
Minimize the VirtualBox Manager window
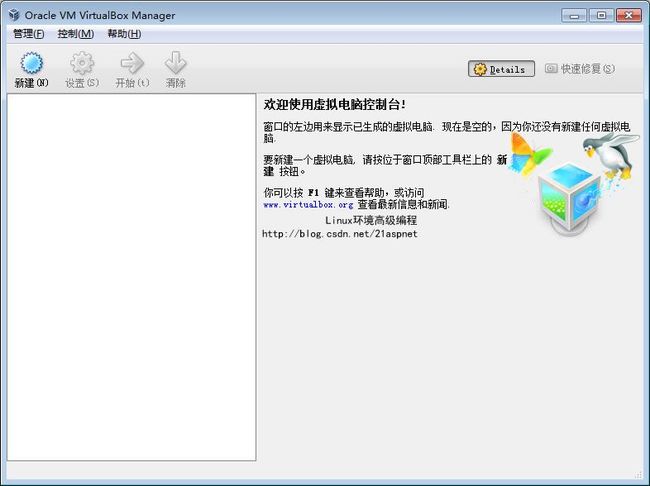pyautogui.click(x=574, y=16)
